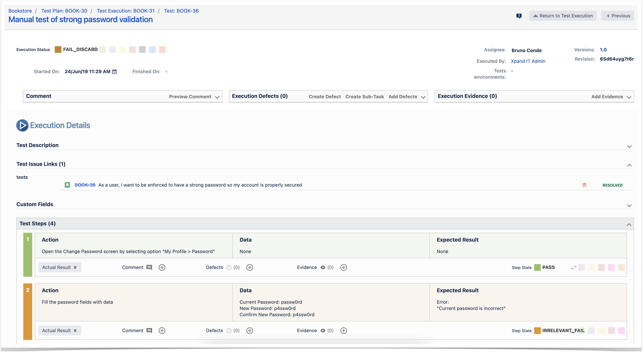
Task: Add a defect to step 1
Action: [x=249, y=267]
